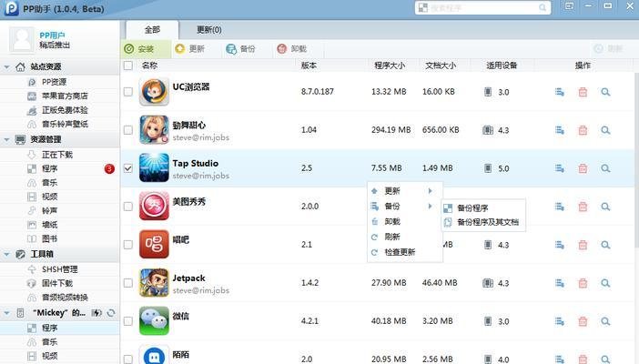Click magnifier icon in Tap Studio row
This screenshot has width=639, height=364.
pyautogui.click(x=605, y=168)
